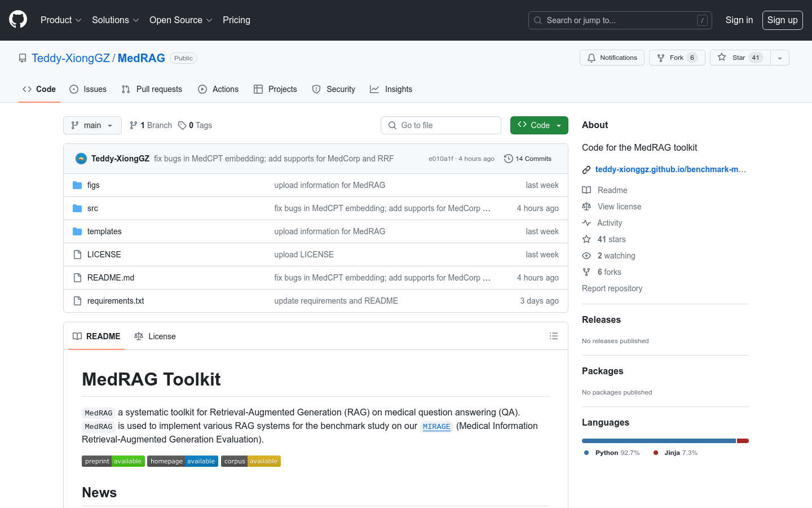The width and height of the screenshot is (812, 508).
Task: Open the 'upload LICENSE' commit message
Action: (x=304, y=255)
